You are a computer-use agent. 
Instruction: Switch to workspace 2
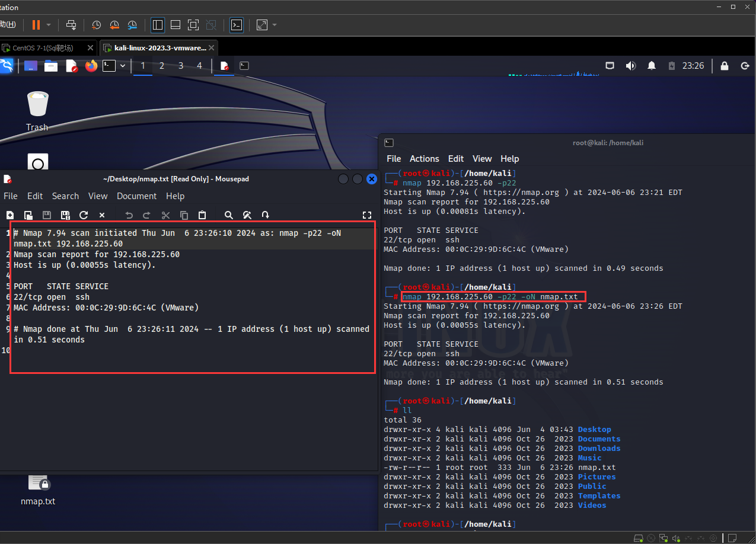tap(162, 66)
